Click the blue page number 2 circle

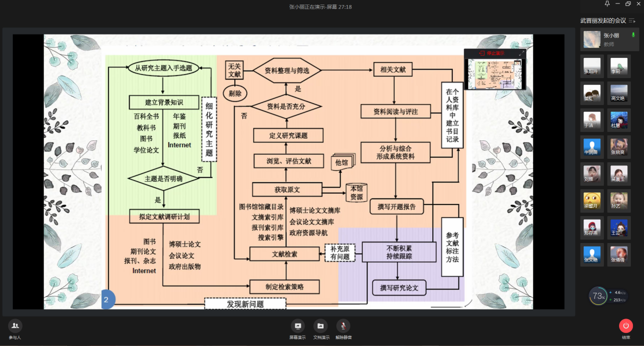tap(107, 299)
